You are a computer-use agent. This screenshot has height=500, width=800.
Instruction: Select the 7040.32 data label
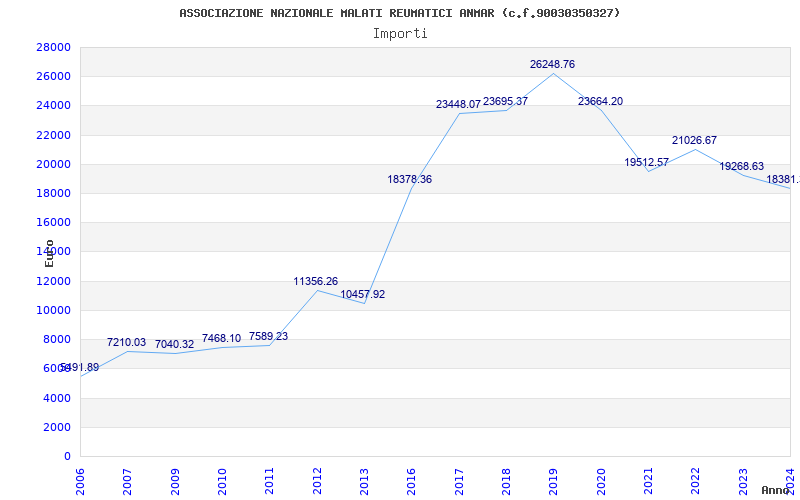tap(174, 344)
